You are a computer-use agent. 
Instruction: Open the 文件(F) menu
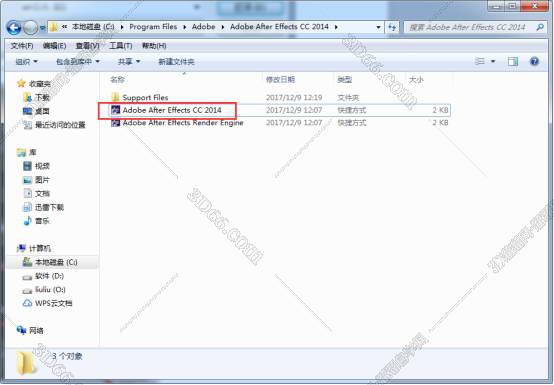point(22,46)
